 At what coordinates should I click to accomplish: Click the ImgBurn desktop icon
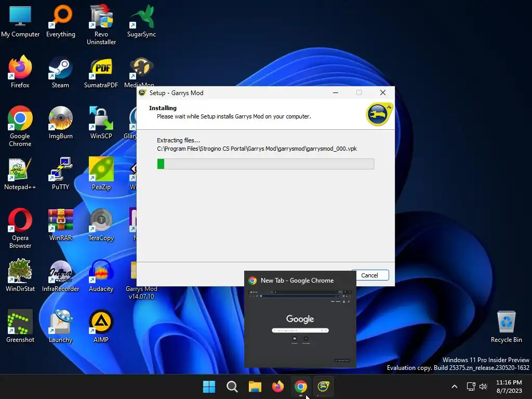pos(60,123)
